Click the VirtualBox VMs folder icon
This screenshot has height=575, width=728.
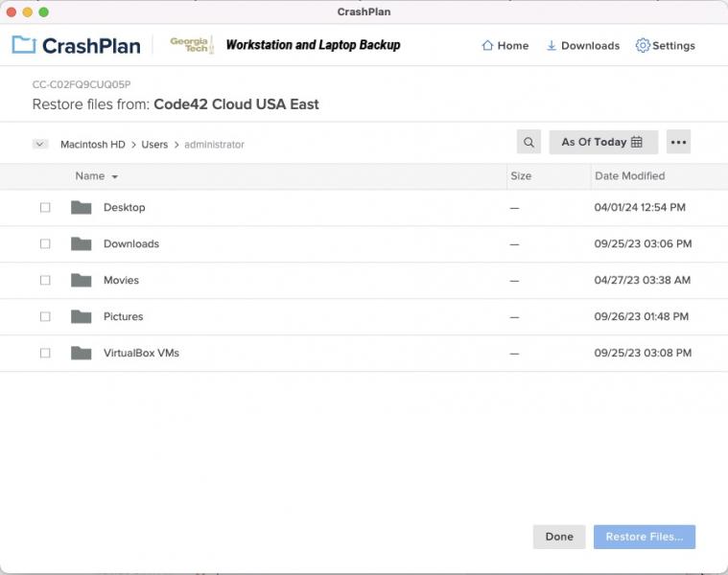point(82,353)
